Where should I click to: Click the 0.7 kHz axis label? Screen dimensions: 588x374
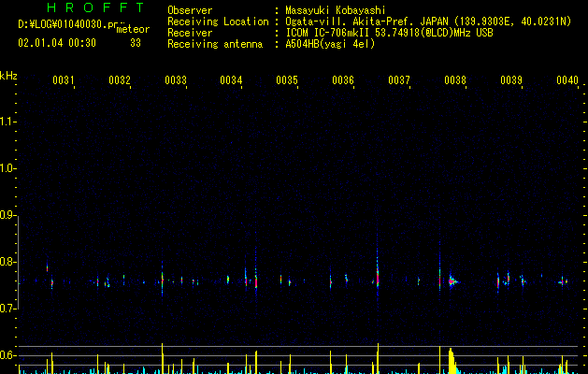(7, 309)
